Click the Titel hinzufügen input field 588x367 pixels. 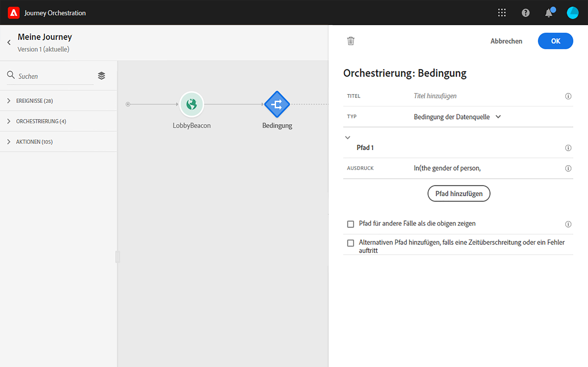479,96
